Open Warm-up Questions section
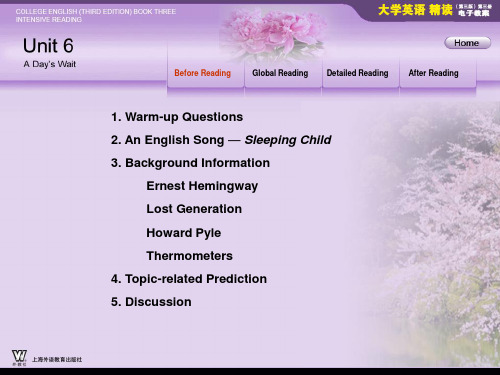Viewport: 500px width, 375px height. (177, 117)
